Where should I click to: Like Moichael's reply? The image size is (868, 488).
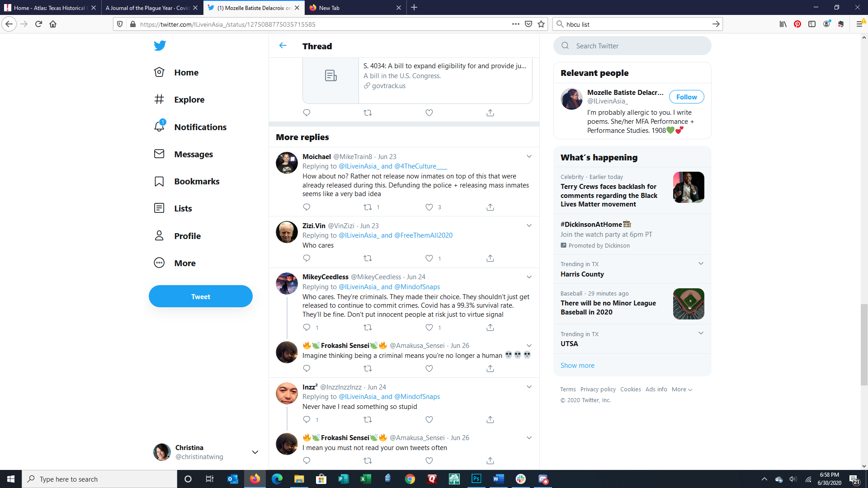pos(429,207)
